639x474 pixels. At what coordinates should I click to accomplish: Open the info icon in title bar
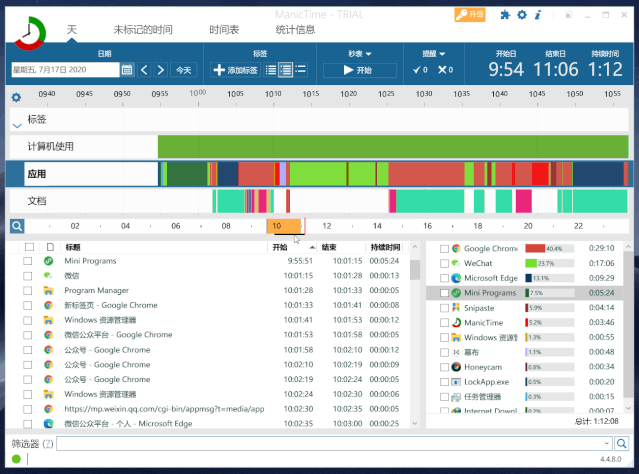(x=538, y=15)
